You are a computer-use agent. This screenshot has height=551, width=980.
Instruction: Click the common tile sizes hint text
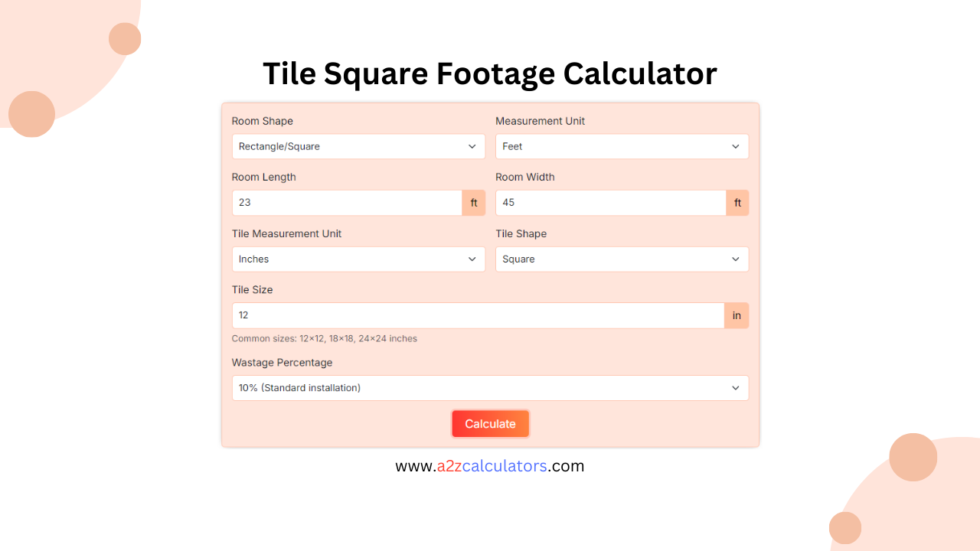[325, 338]
